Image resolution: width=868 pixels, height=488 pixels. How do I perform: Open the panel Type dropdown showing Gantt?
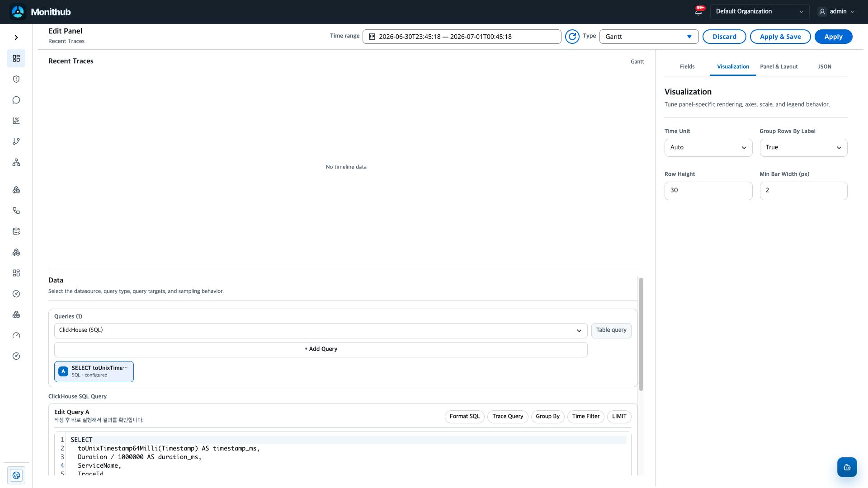[x=649, y=37]
